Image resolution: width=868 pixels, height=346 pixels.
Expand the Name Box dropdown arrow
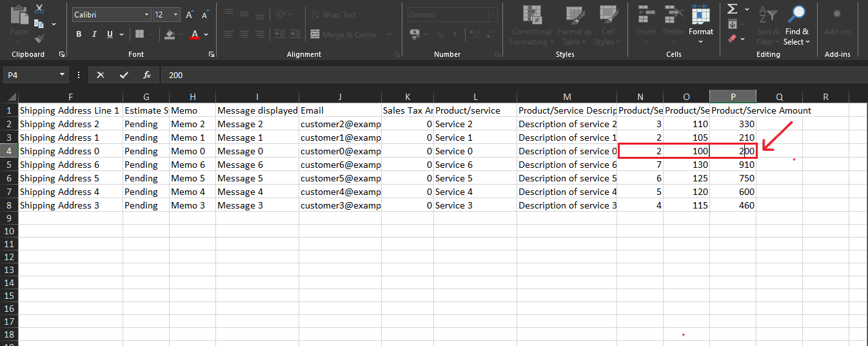click(x=63, y=75)
